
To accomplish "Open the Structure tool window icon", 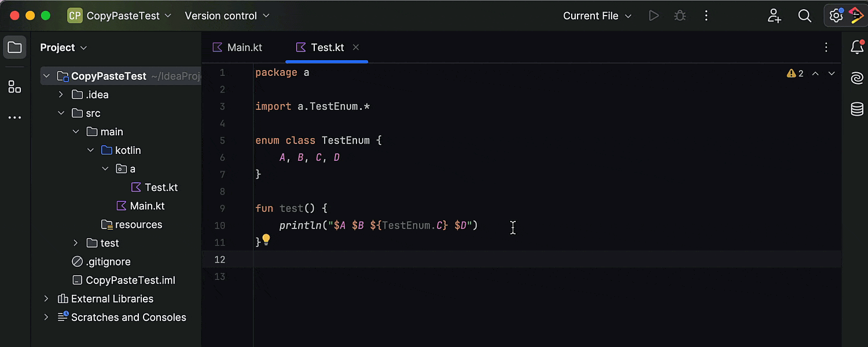I will pos(15,87).
